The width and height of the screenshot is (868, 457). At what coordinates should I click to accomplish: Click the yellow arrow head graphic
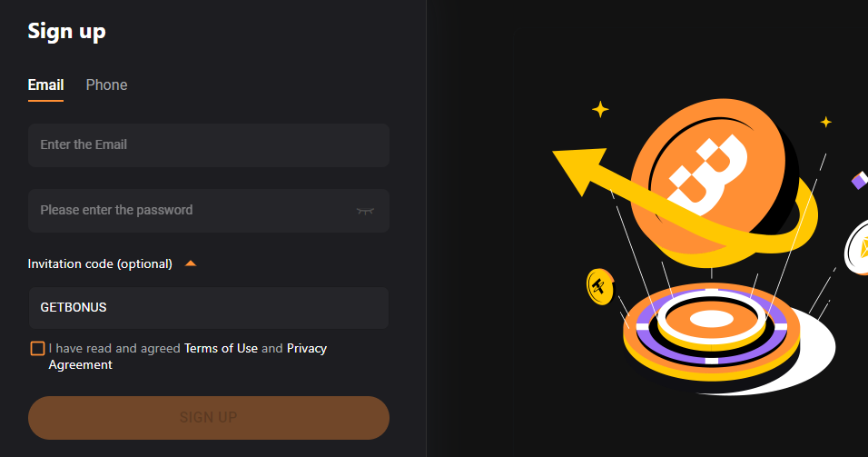(579, 171)
